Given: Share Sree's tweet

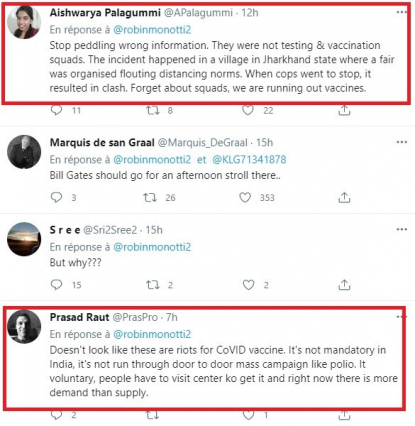Looking at the screenshot, I should 344,285.
